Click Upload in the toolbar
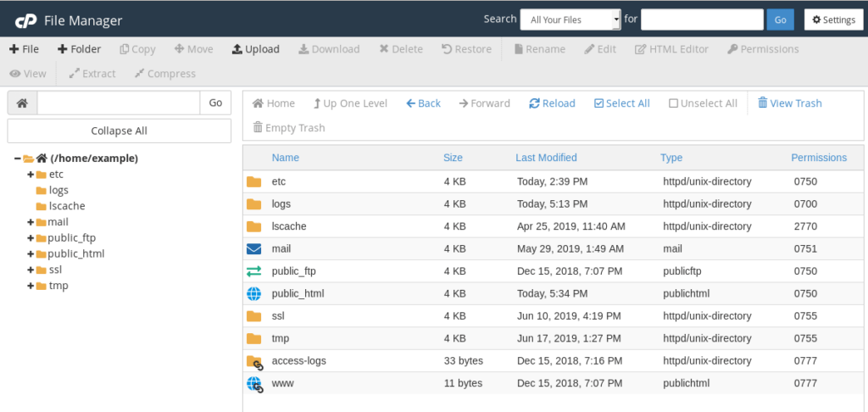This screenshot has width=868, height=412. 255,49
